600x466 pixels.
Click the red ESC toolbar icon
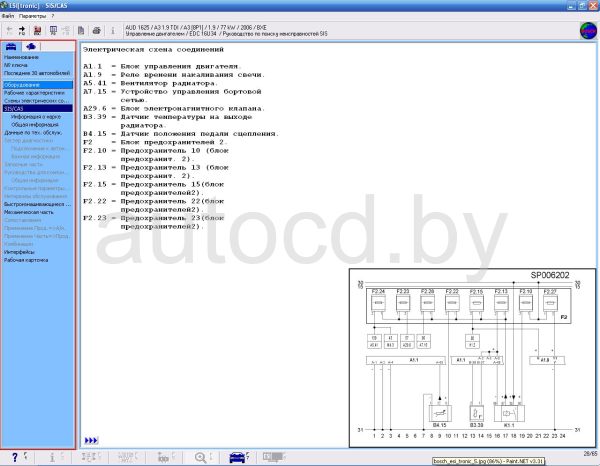(x=38, y=31)
